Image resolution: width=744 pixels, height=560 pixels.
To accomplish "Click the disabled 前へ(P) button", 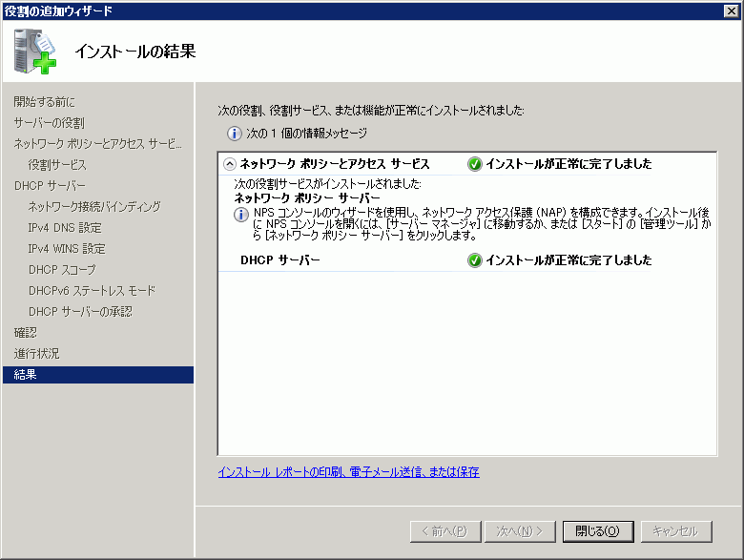I will tap(445, 531).
